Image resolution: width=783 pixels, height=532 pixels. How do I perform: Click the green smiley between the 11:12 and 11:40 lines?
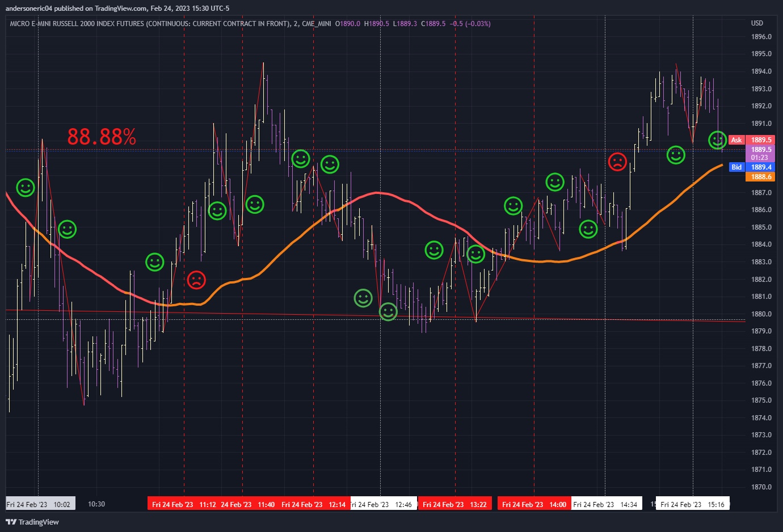[x=217, y=210]
